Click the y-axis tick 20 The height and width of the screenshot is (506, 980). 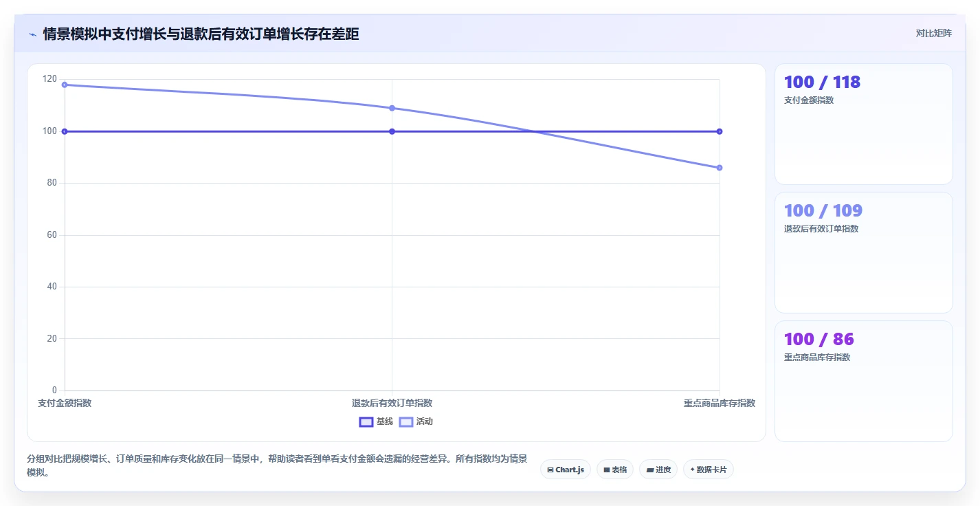52,338
